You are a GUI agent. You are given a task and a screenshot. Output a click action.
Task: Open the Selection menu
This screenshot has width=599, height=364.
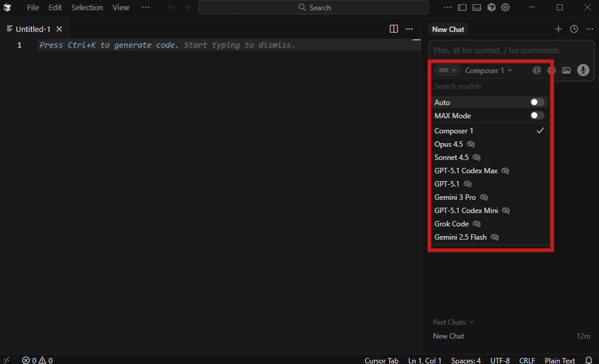click(87, 8)
